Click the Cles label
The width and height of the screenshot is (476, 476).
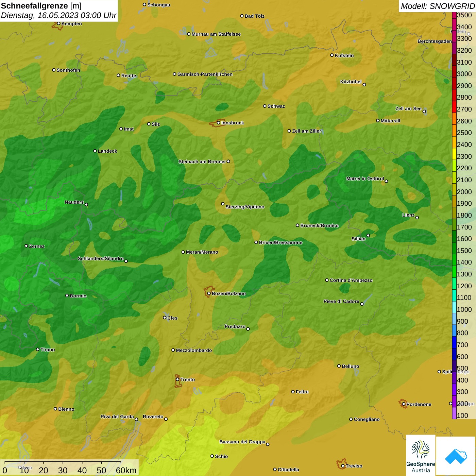coord(172,318)
